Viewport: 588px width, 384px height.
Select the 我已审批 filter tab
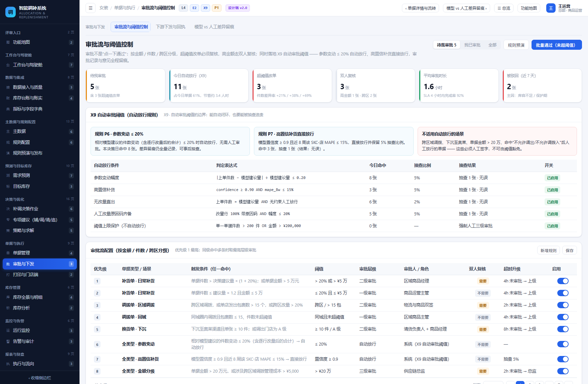(x=472, y=45)
